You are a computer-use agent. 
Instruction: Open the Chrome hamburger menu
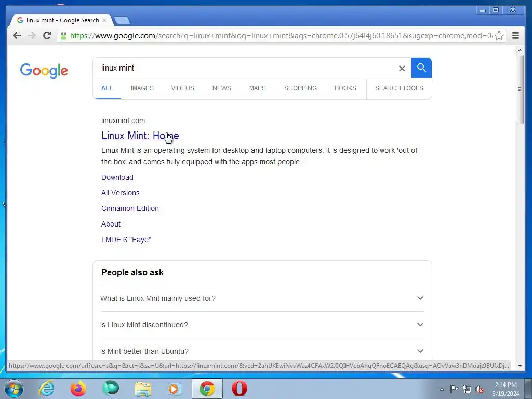coord(515,36)
